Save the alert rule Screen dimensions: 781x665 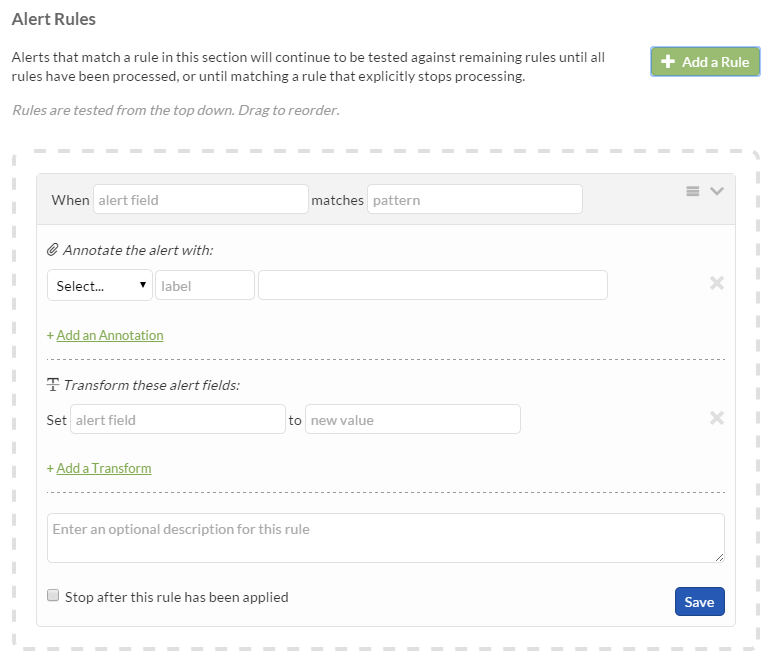point(699,602)
